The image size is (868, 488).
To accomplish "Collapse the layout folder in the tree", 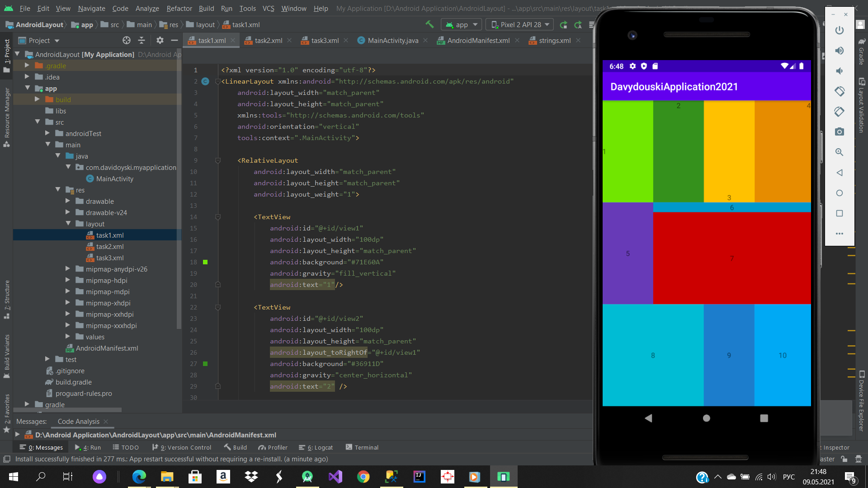I will pos(68,224).
